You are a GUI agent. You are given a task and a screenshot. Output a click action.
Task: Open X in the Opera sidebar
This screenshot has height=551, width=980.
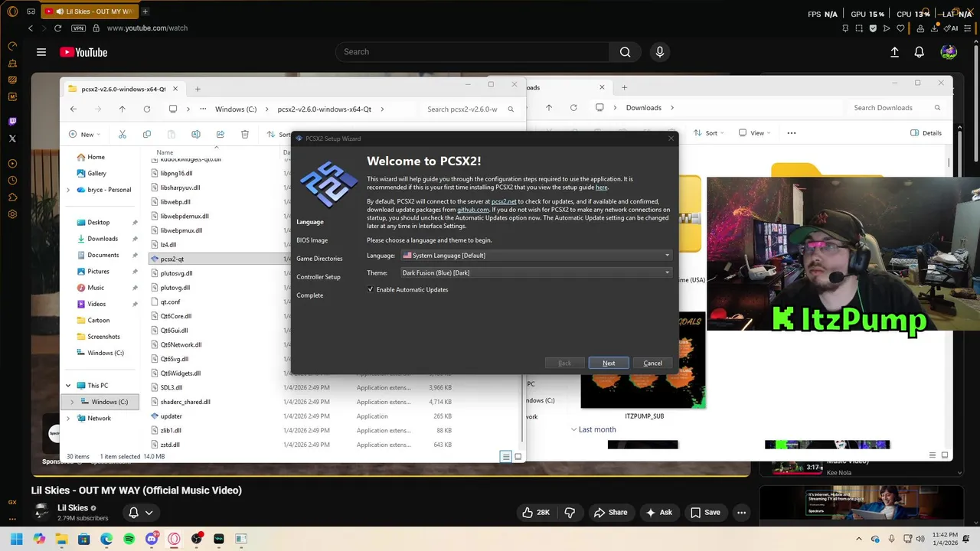pos(12,139)
